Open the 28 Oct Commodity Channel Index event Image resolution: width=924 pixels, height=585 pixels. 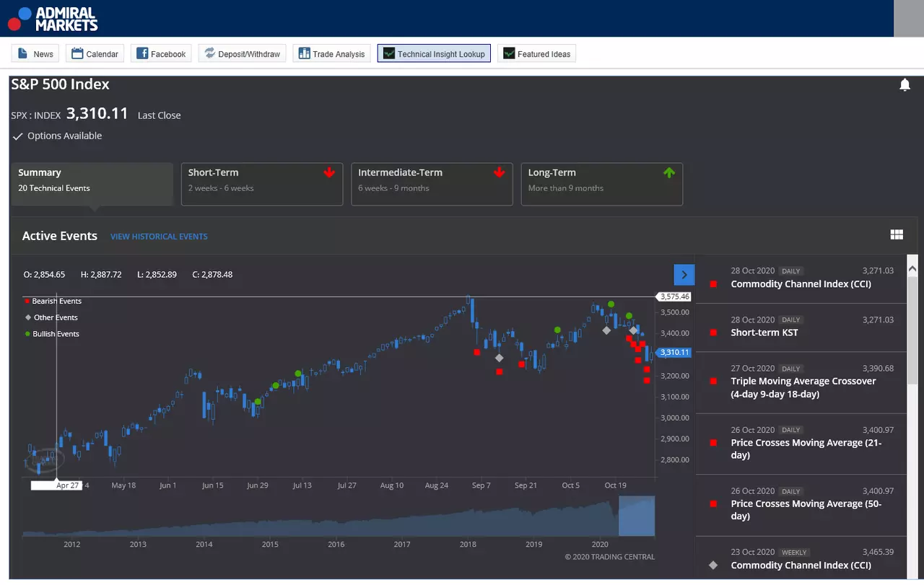tap(801, 278)
